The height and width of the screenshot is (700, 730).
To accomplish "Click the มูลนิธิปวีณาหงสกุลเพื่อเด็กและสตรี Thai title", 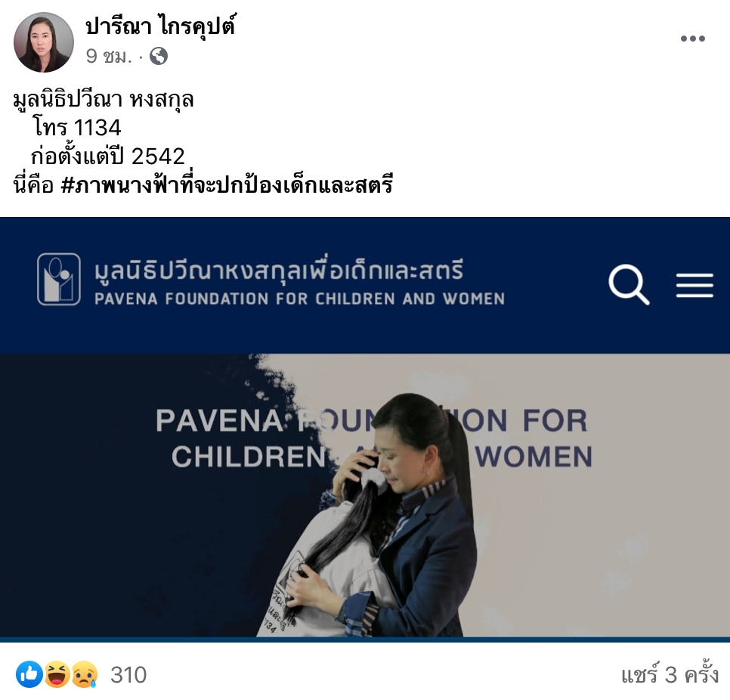I will 279,269.
